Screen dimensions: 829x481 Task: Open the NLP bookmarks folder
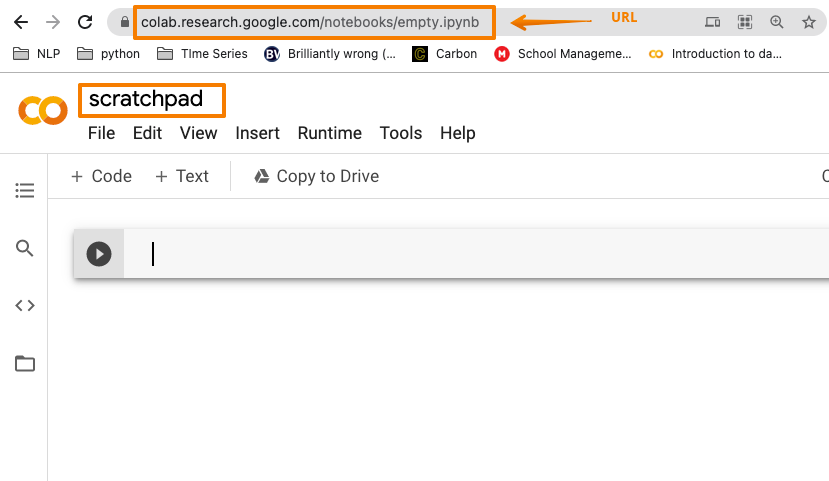pyautogui.click(x=36, y=54)
